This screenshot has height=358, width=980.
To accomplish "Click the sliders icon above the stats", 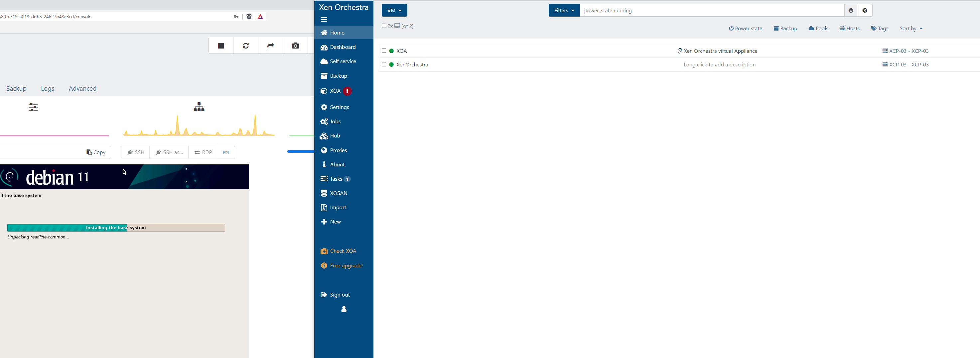I will point(33,107).
